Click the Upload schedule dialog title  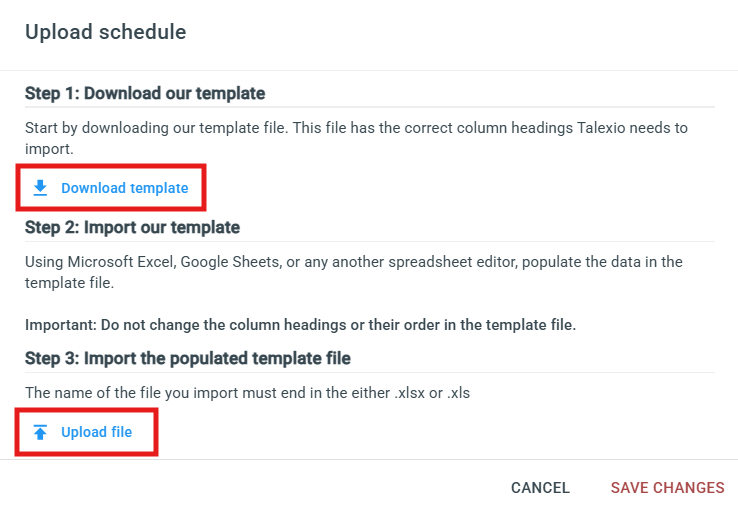click(x=105, y=32)
